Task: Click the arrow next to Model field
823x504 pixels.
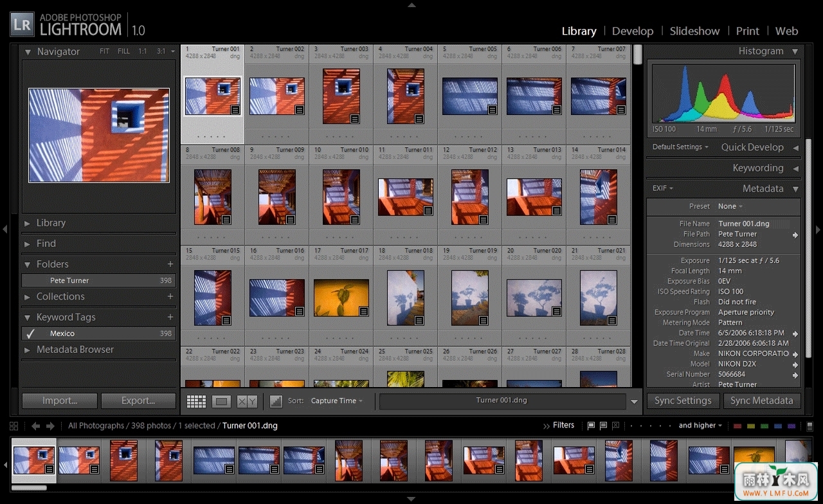Action: pos(795,364)
